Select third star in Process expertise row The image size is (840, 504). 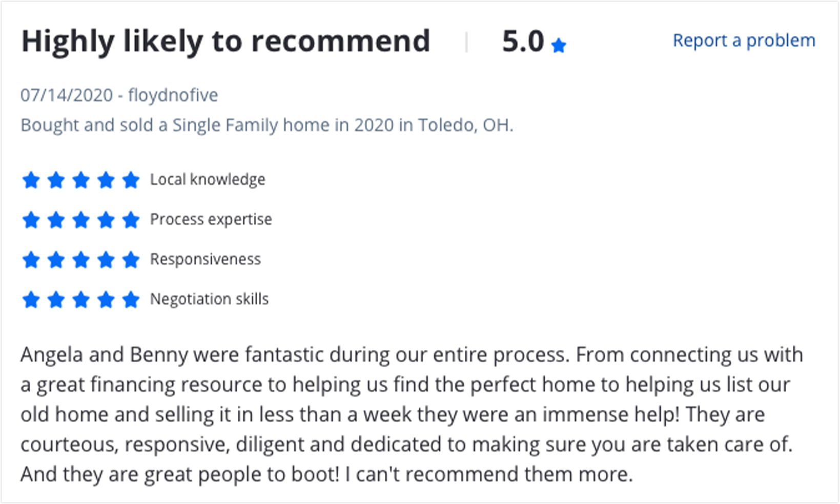pyautogui.click(x=81, y=220)
